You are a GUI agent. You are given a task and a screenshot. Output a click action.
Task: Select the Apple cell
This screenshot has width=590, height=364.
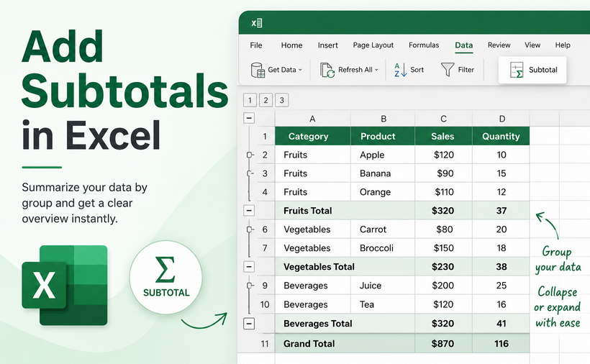[383, 155]
